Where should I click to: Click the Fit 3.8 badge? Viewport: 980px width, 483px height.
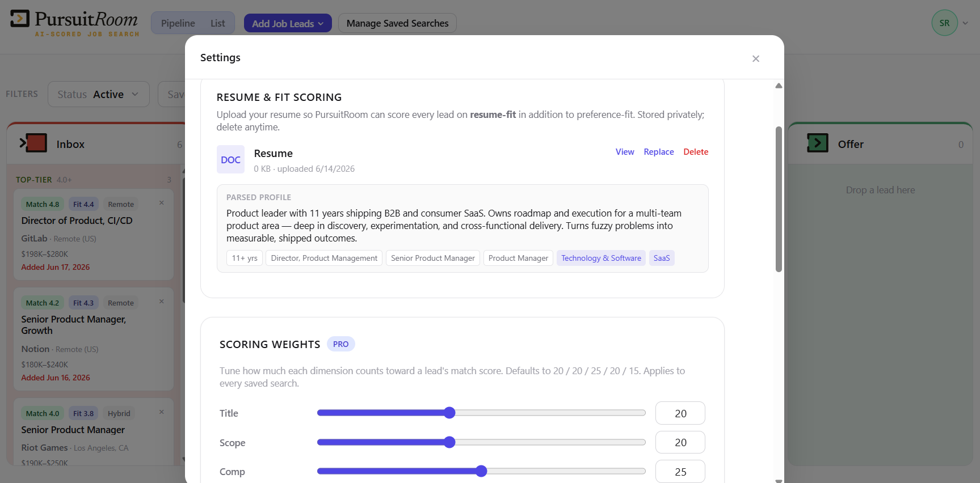click(83, 413)
